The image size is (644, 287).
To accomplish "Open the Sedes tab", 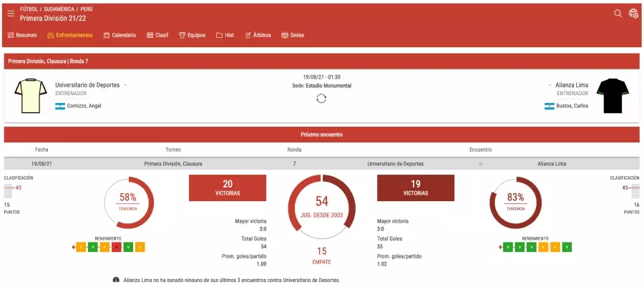I will coord(293,35).
